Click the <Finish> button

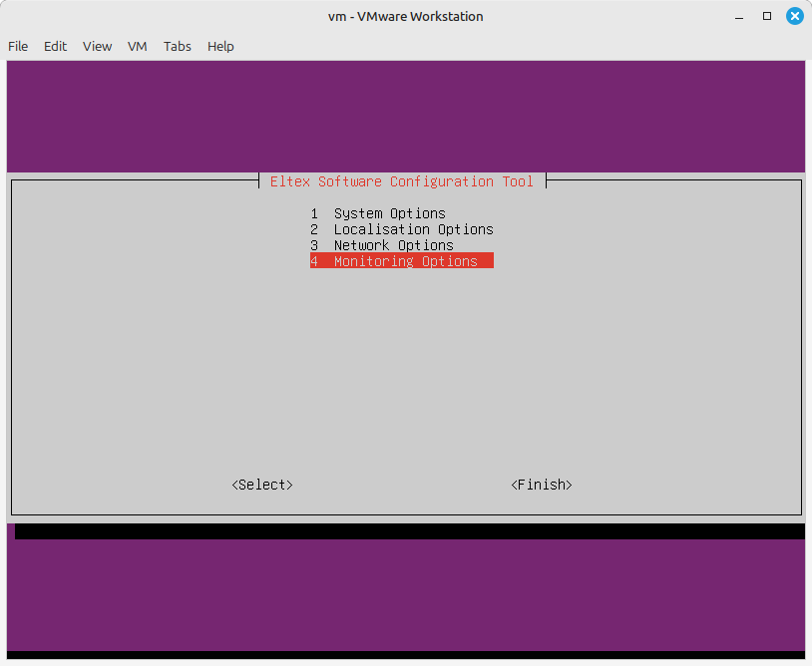(542, 485)
